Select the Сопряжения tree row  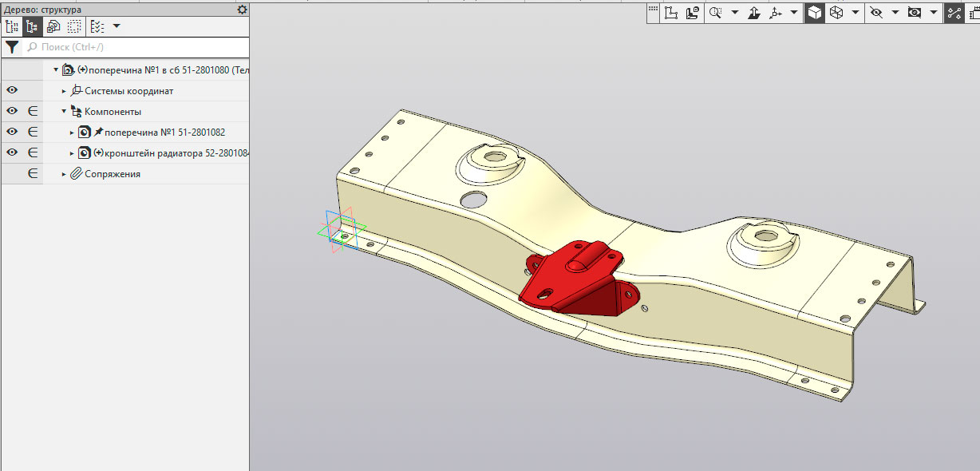point(113,174)
